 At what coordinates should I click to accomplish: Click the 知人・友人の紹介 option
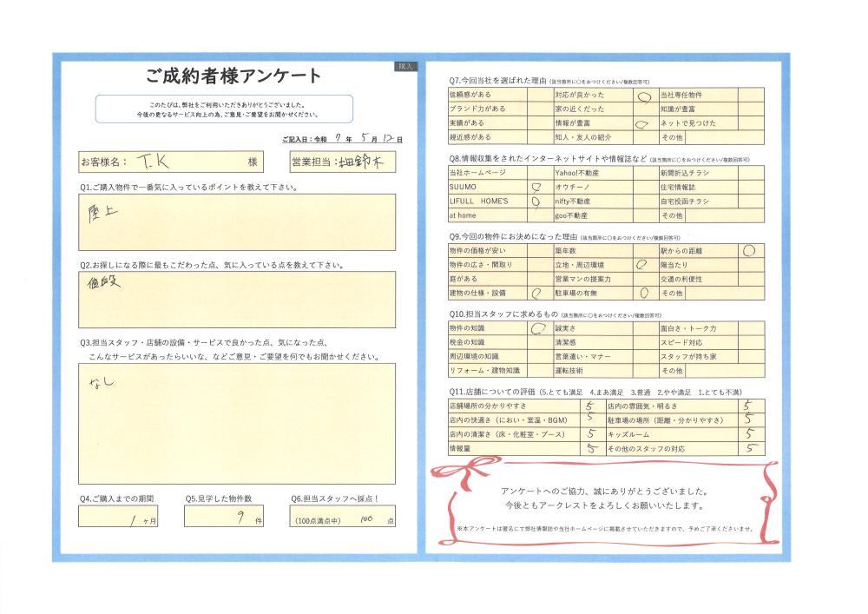(583, 137)
